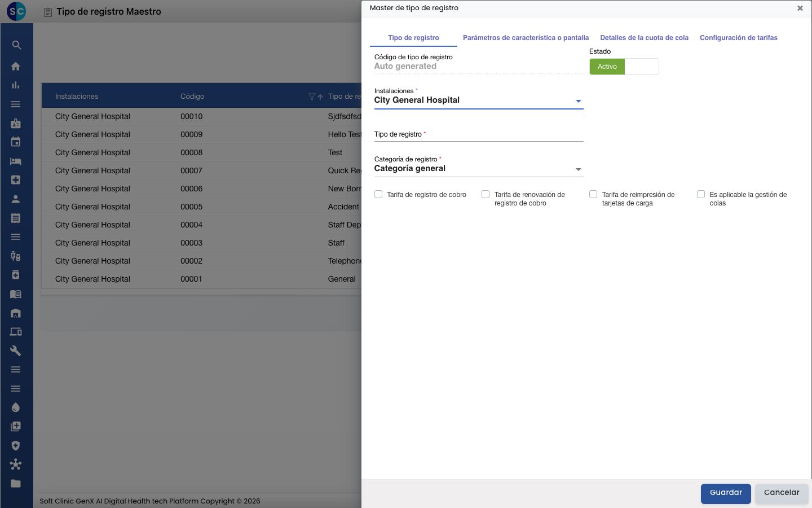Image resolution: width=812 pixels, height=508 pixels.
Task: Click the filter icon in Código column header
Action: point(312,97)
